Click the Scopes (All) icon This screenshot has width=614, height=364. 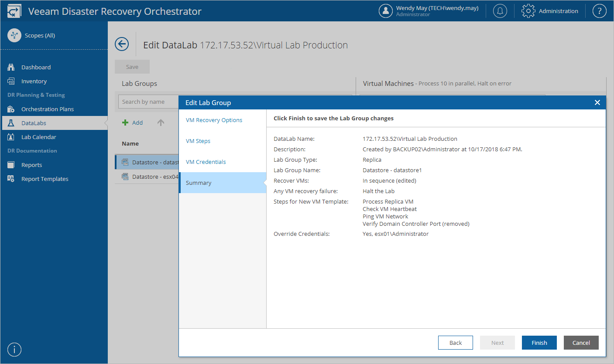pyautogui.click(x=14, y=36)
